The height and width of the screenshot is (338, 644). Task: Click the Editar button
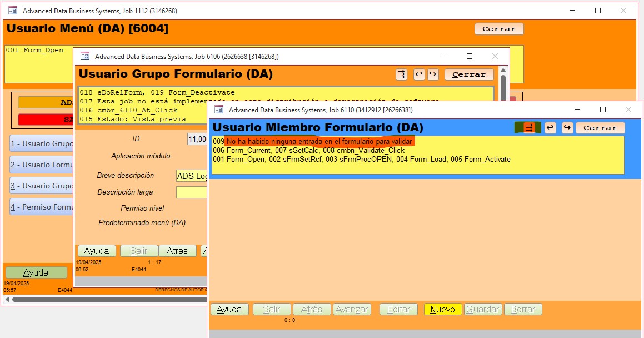(x=399, y=309)
